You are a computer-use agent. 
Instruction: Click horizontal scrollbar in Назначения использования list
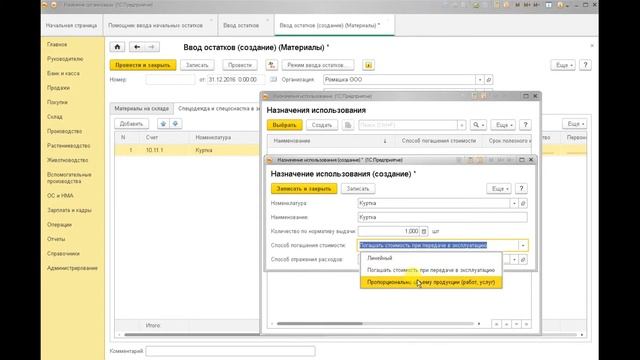point(320,324)
